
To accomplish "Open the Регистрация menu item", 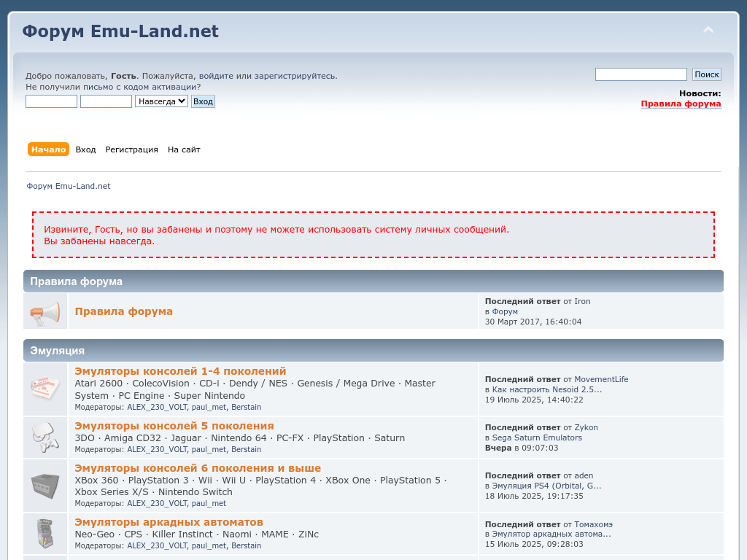I will pos(131,149).
